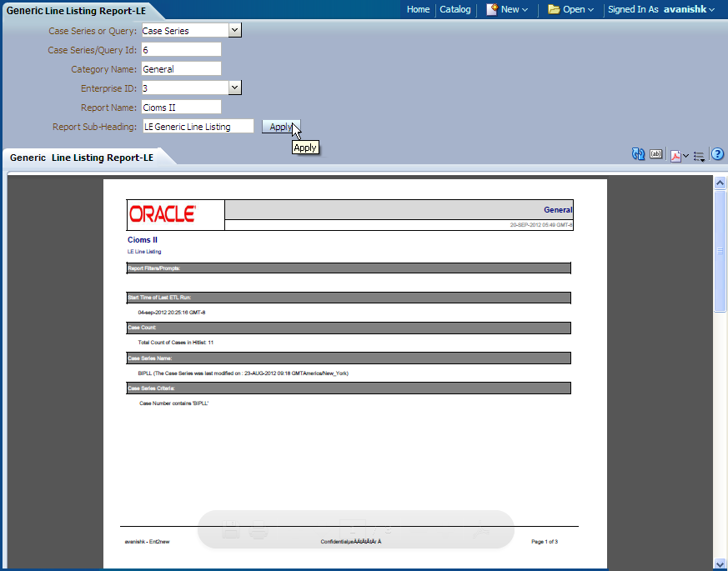The height and width of the screenshot is (571, 728).
Task: Click the '20-SEP-2012 05:49 GMT-8' timestamp
Action: pyautogui.click(x=541, y=225)
